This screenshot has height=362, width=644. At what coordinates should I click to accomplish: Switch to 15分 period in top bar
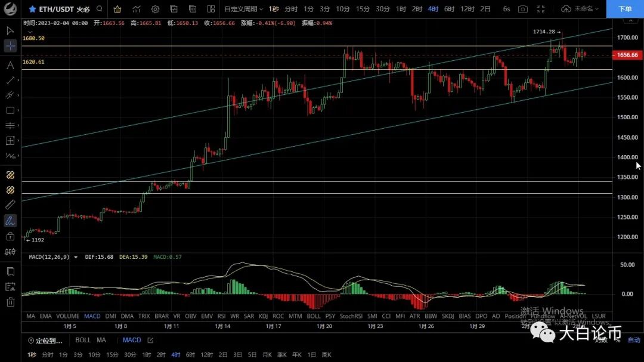pos(363,8)
